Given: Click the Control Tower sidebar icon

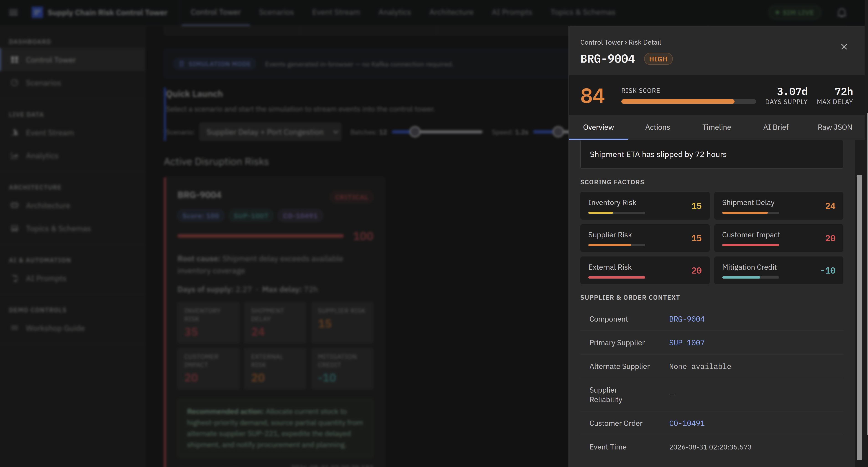Looking at the screenshot, I should [x=15, y=60].
